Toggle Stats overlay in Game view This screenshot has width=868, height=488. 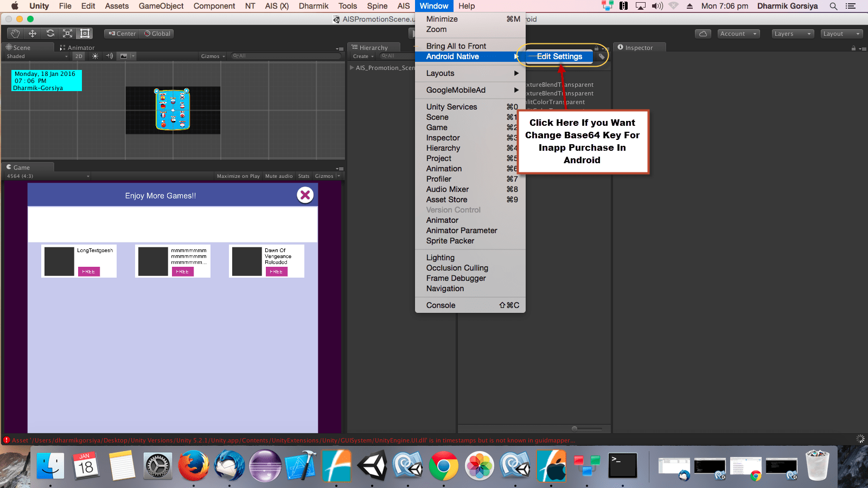tap(304, 176)
